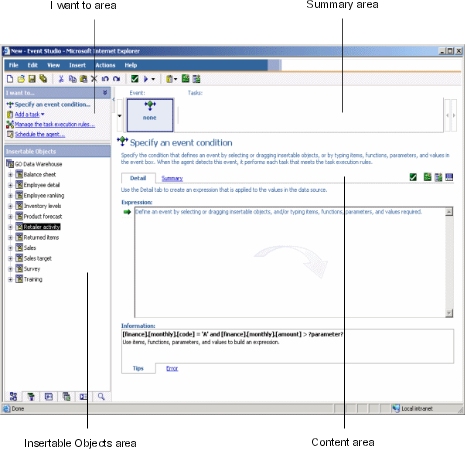This screenshot has height=450, width=465.
Task: Click the validate checkmark icon beside Summary tab
Action: pos(413,177)
